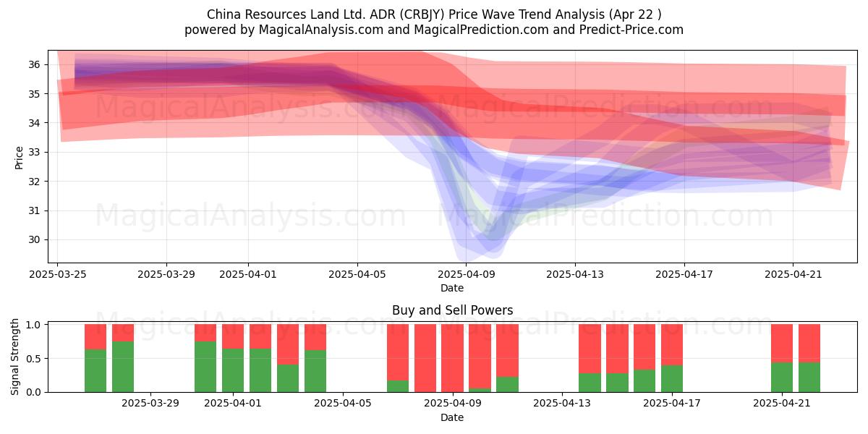Click 2025-04-13 tick label under price chart

pos(575,274)
